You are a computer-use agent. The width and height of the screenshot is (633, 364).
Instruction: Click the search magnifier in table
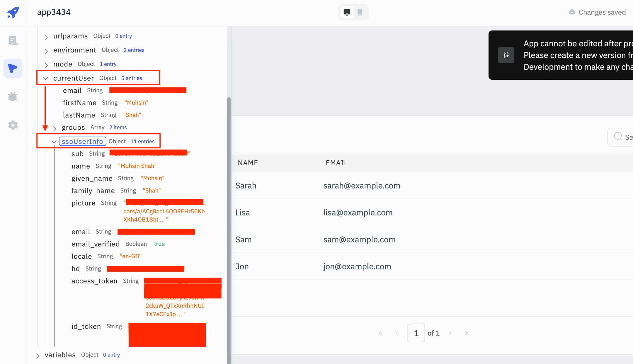(x=618, y=137)
